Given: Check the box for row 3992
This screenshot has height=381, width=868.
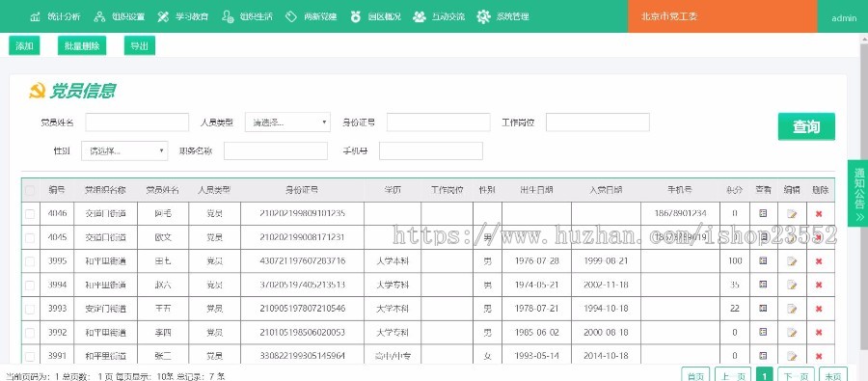Looking at the screenshot, I should [30, 333].
